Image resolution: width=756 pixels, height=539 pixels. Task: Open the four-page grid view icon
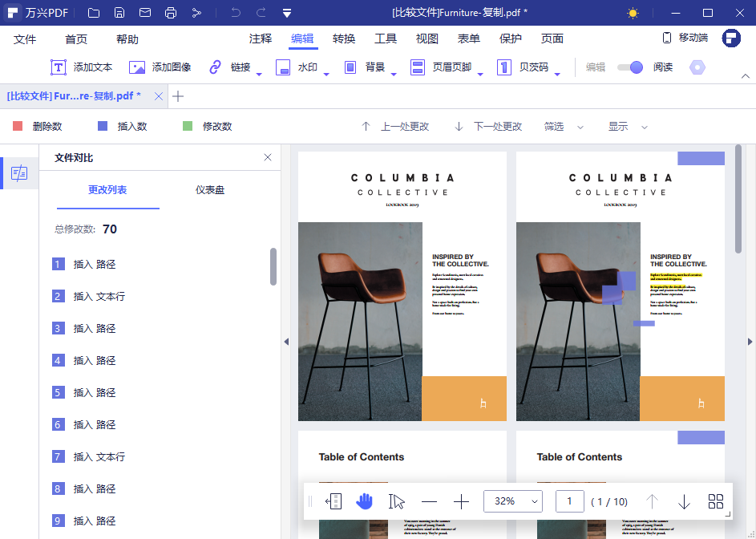(x=715, y=500)
